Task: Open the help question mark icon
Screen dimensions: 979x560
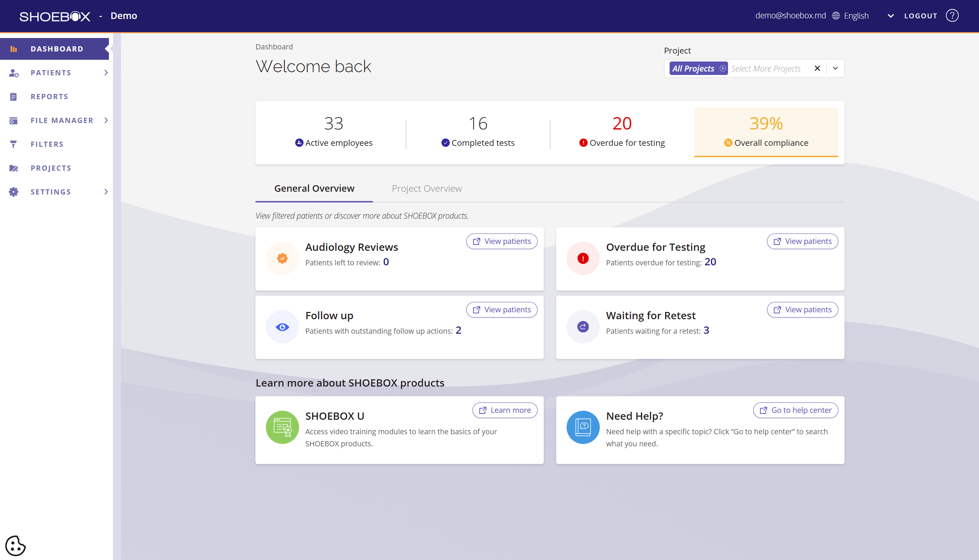Action: tap(952, 16)
